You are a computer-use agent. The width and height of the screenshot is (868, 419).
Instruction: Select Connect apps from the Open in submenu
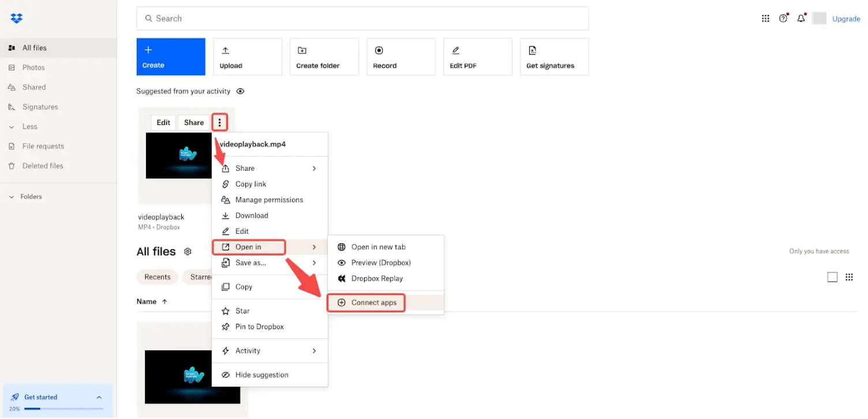(x=372, y=302)
